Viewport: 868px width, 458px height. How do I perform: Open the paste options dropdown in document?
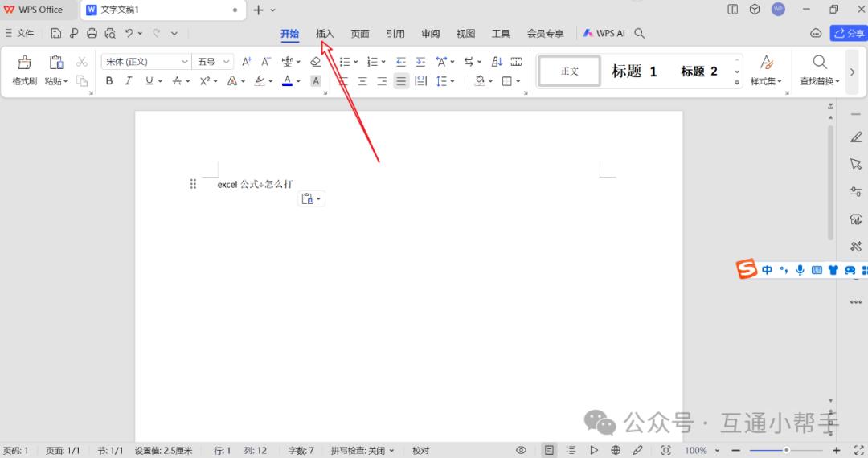coord(312,198)
